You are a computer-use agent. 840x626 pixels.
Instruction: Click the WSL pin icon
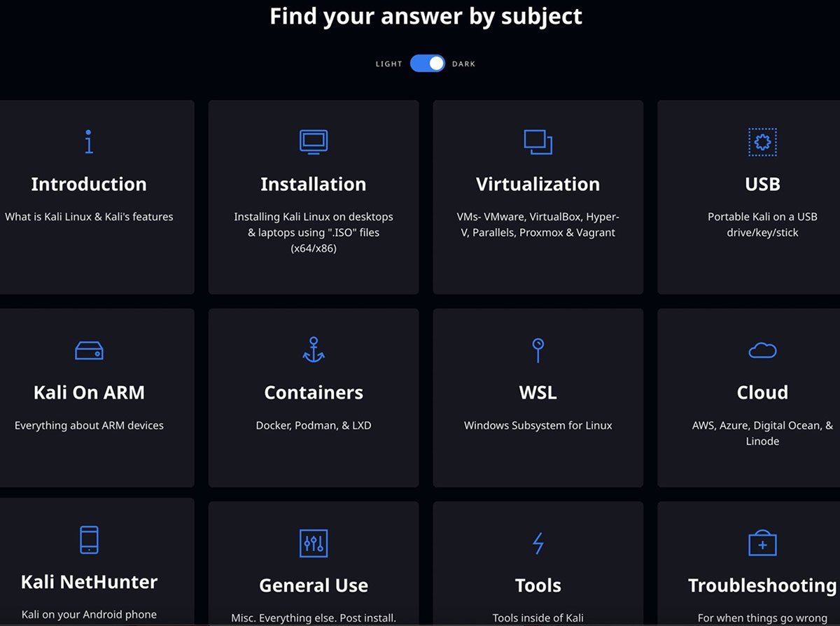538,350
